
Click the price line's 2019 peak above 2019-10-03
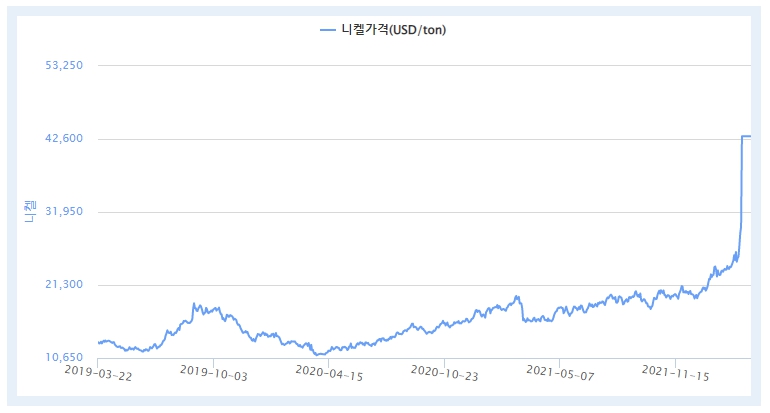(x=194, y=305)
